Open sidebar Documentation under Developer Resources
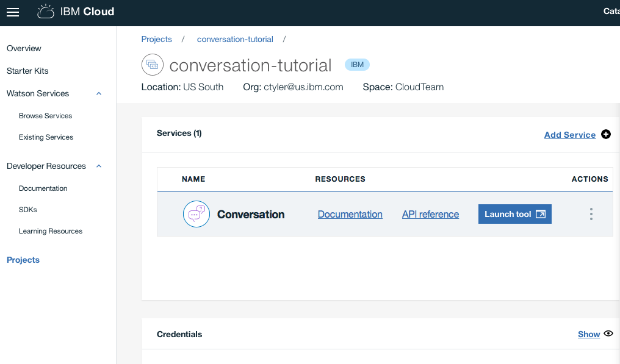 43,188
